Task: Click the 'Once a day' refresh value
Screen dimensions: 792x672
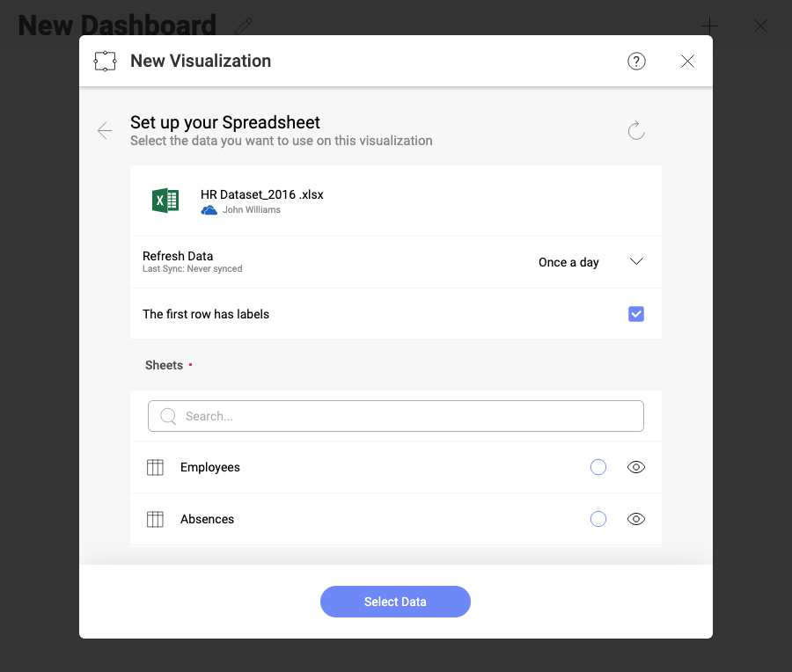Action: click(x=568, y=262)
